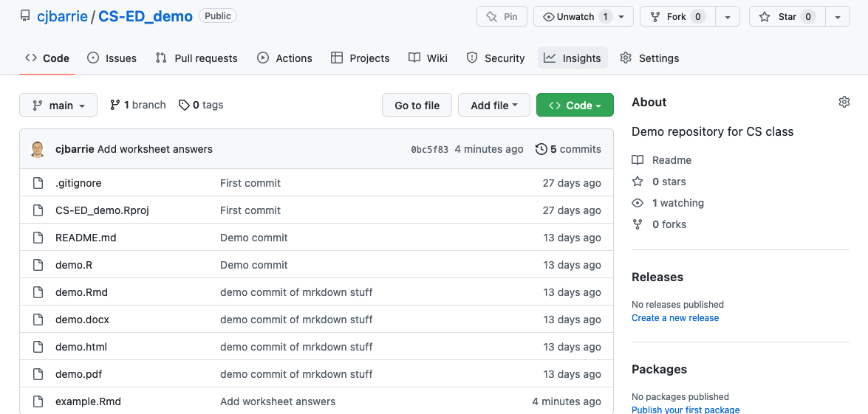The image size is (868, 414).
Task: Open the commit hash 0bc5f83
Action: tap(430, 149)
